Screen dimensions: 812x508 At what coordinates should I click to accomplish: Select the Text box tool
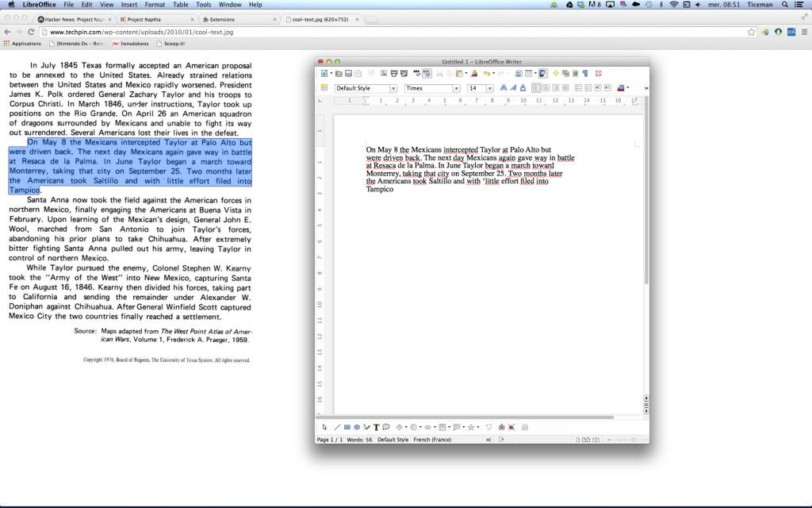(376, 426)
